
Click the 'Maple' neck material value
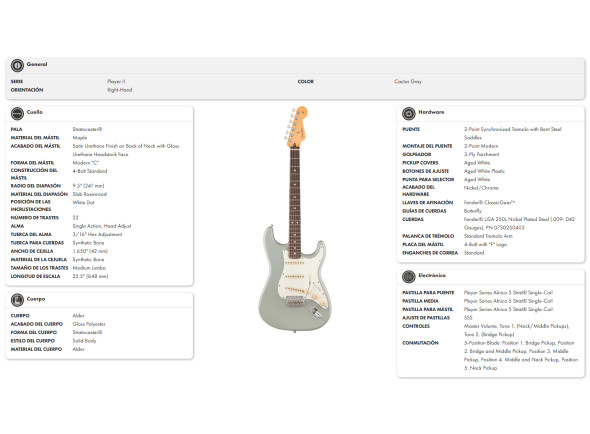pyautogui.click(x=80, y=138)
